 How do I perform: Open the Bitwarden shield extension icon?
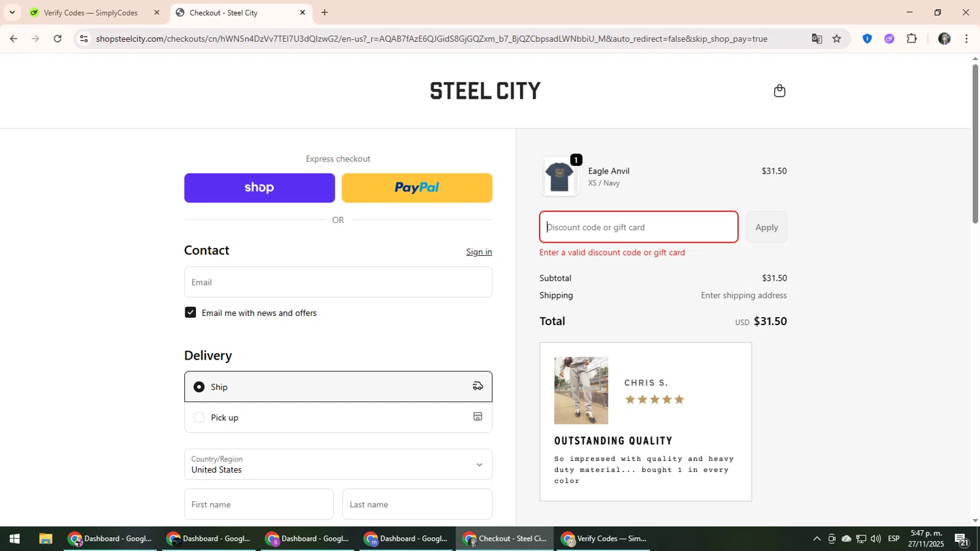(x=867, y=39)
